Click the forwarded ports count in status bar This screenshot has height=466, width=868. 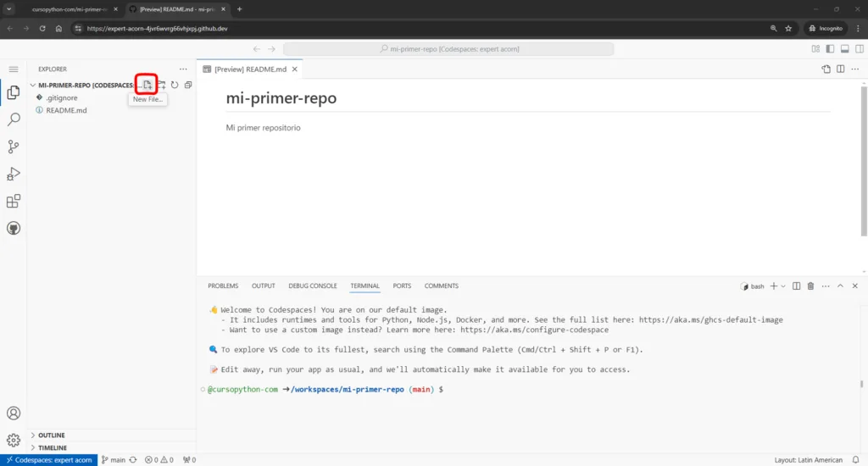(x=189, y=460)
